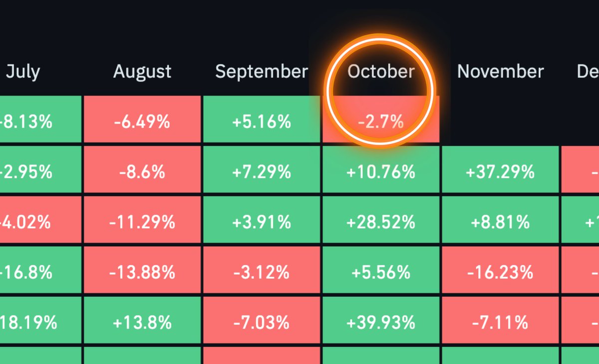Screen dimensions: 599x364
Task: Click the -11.29% August cell
Action: (142, 221)
